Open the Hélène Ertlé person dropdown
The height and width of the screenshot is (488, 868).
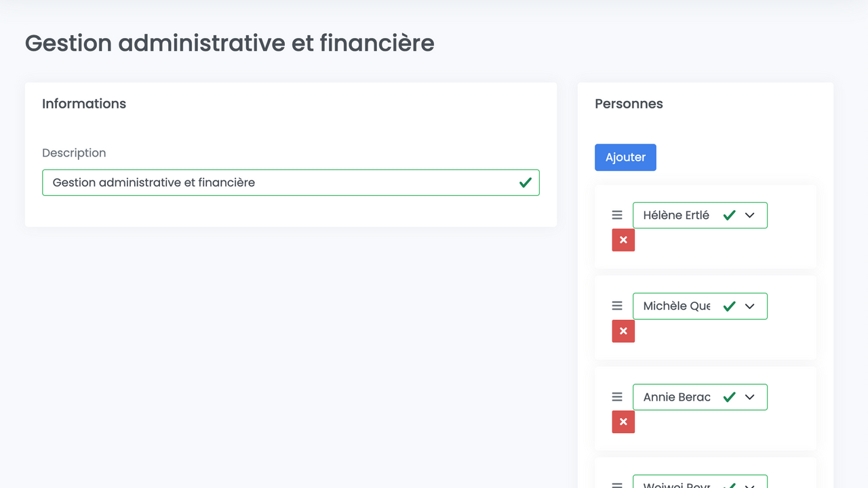(x=749, y=215)
